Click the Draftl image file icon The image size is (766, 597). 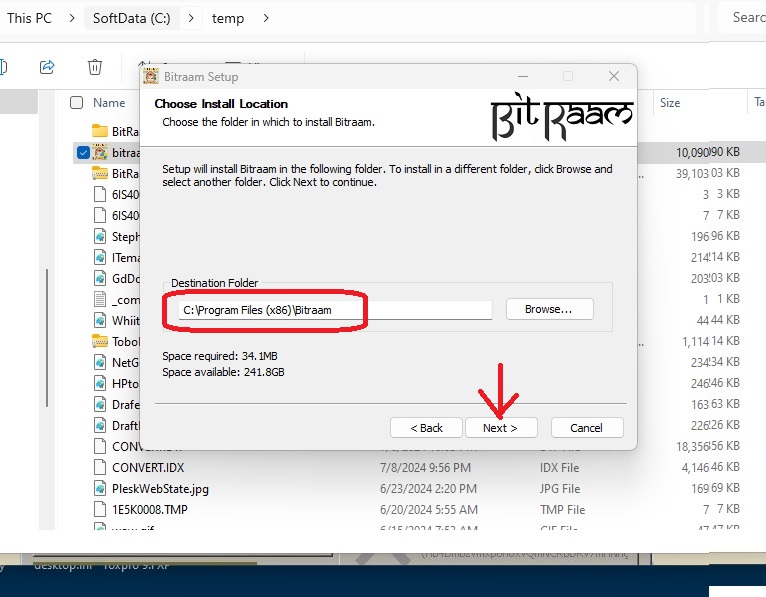click(100, 425)
